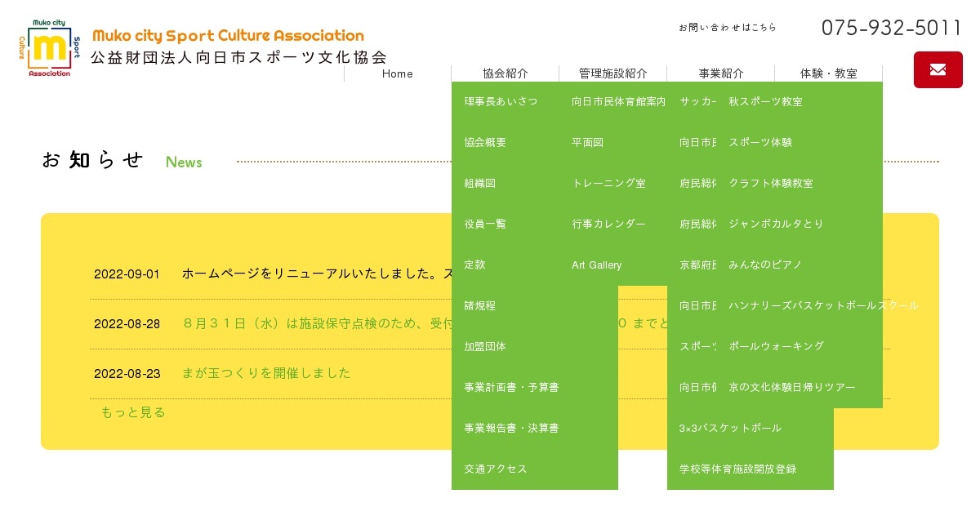Open the 体験・教室 navigation menu
The height and width of the screenshot is (516, 980).
tap(828, 73)
